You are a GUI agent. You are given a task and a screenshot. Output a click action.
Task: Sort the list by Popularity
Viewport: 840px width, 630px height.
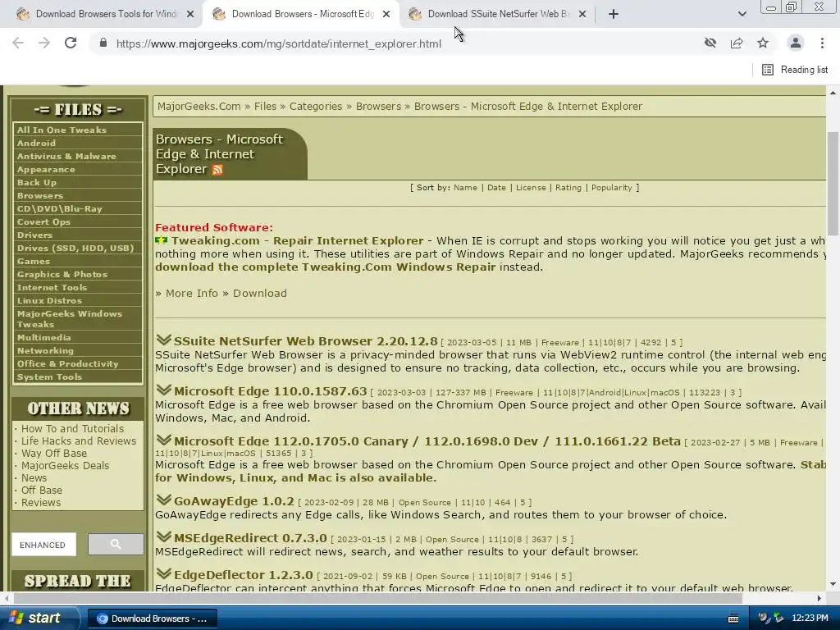611,188
